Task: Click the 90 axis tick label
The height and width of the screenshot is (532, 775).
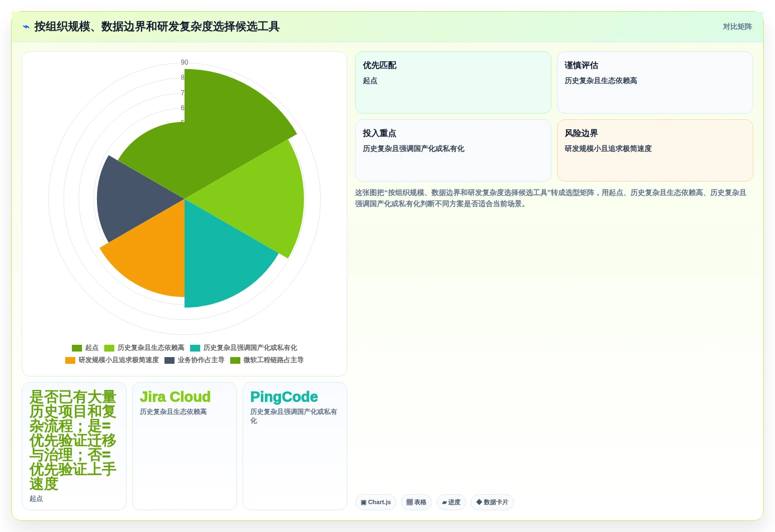Action: 185,62
